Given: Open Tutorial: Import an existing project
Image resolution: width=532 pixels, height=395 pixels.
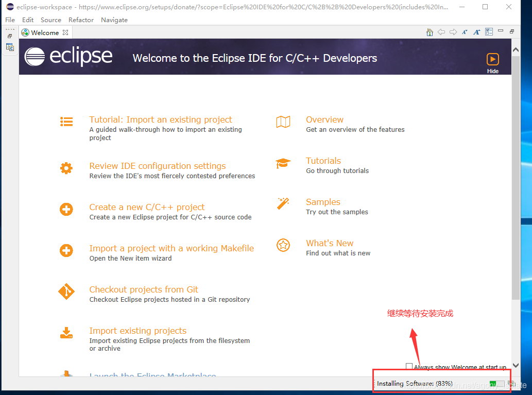Looking at the screenshot, I should (161, 119).
